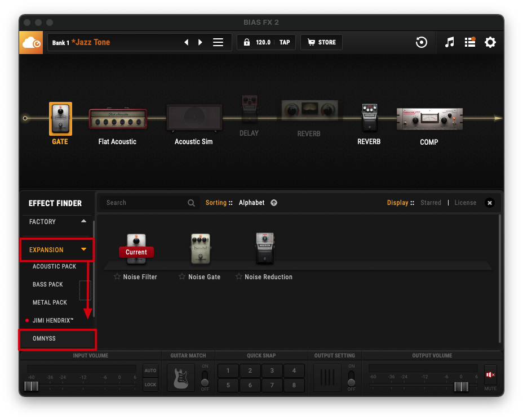
Task: Star the Noise Gate effect
Action: tap(182, 276)
